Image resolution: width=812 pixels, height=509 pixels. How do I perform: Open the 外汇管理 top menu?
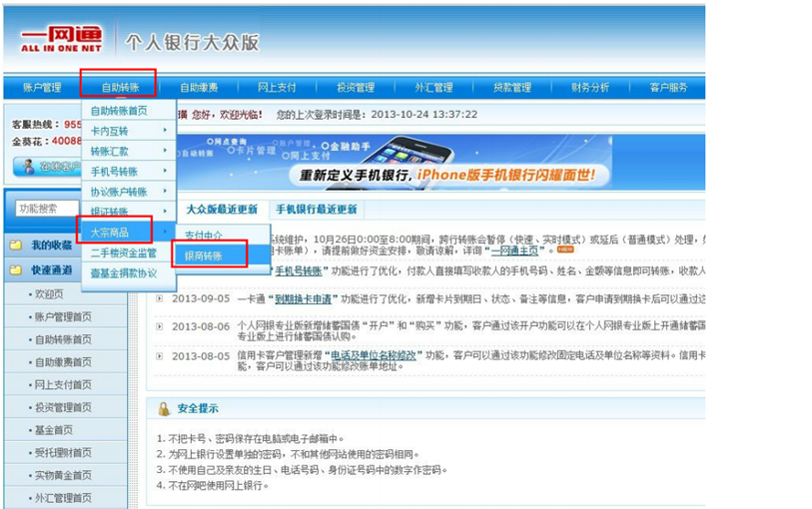point(433,88)
